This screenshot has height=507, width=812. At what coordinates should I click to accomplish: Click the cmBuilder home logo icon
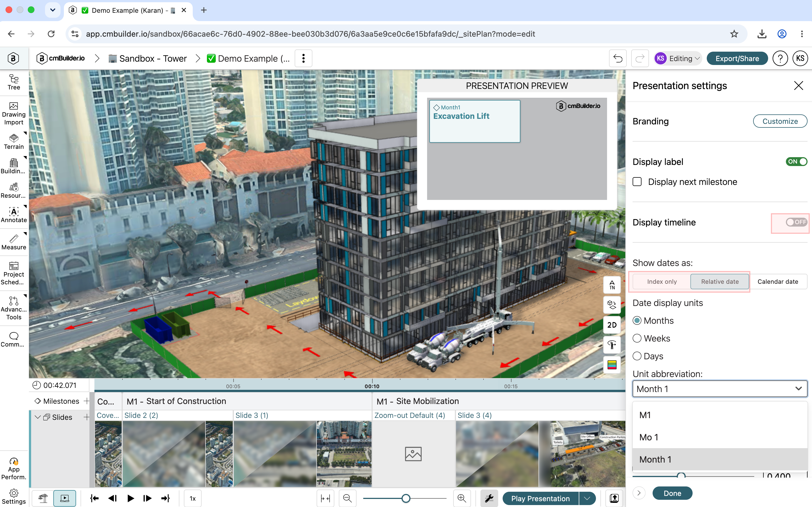13,58
